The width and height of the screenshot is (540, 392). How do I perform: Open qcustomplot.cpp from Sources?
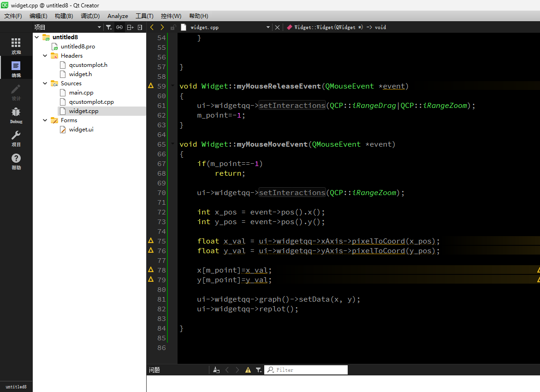tap(91, 101)
